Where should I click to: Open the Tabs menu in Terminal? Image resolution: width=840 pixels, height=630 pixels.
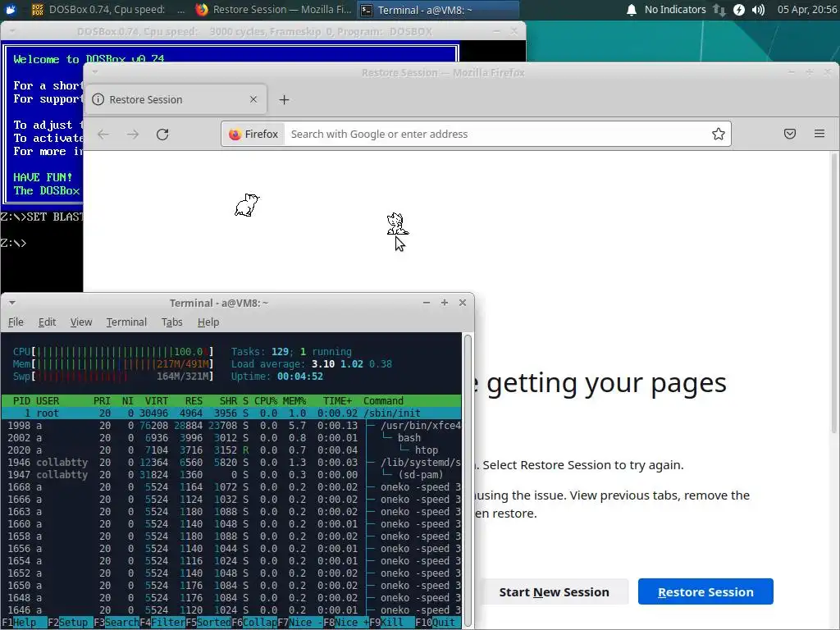pyautogui.click(x=172, y=322)
